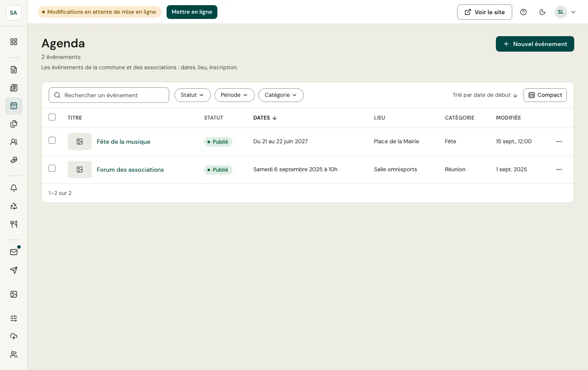The width and height of the screenshot is (588, 370).
Task: Open the mail envelope icon in sidebar
Action: pos(14,252)
